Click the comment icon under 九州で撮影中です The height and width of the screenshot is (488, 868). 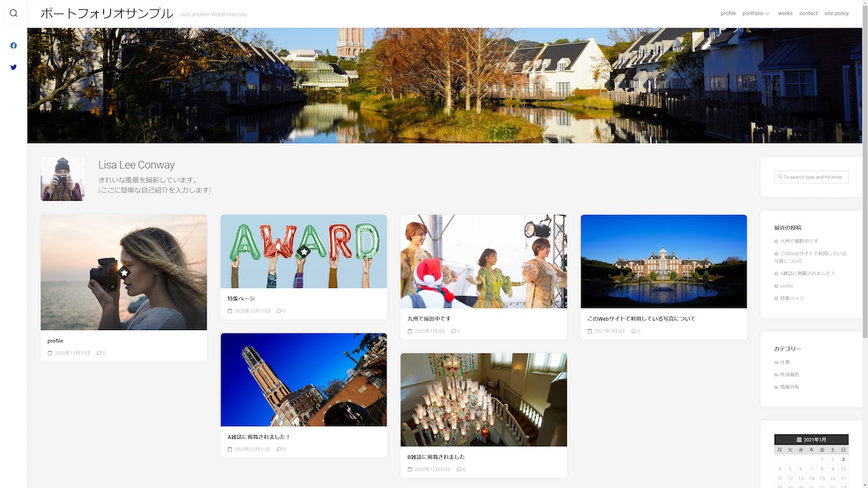pyautogui.click(x=454, y=331)
